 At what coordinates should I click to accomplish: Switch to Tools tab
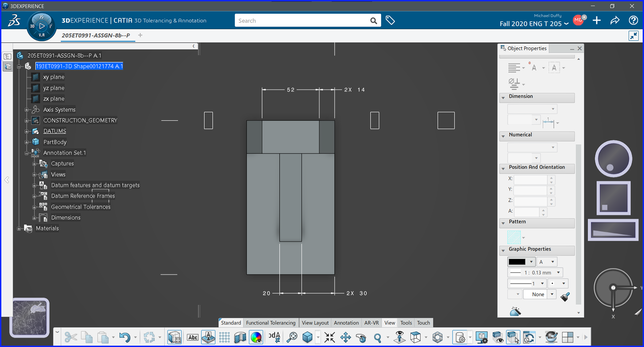[406, 323]
